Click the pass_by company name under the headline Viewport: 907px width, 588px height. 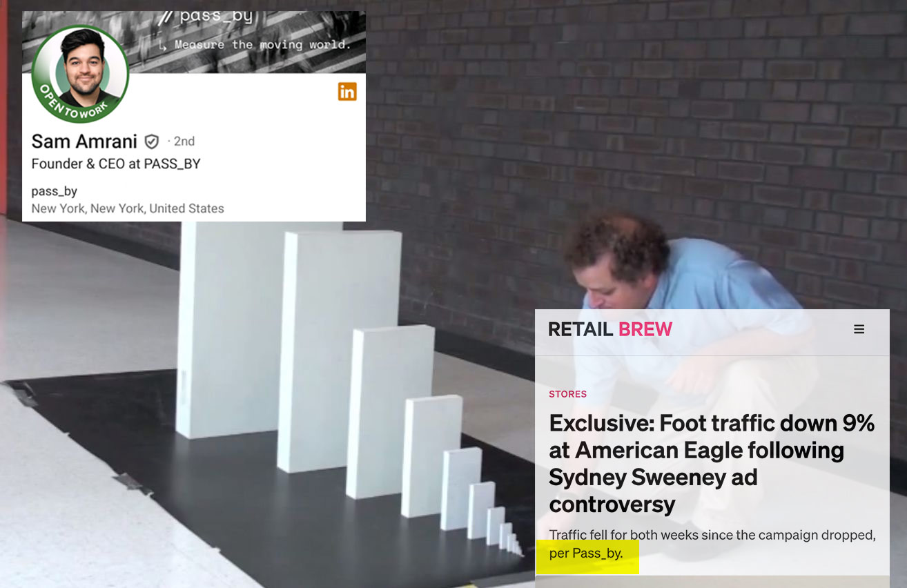(54, 191)
